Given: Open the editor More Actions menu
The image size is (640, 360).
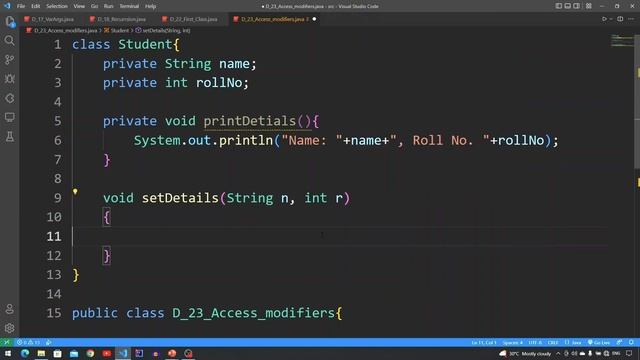Looking at the screenshot, I should click(x=631, y=19).
